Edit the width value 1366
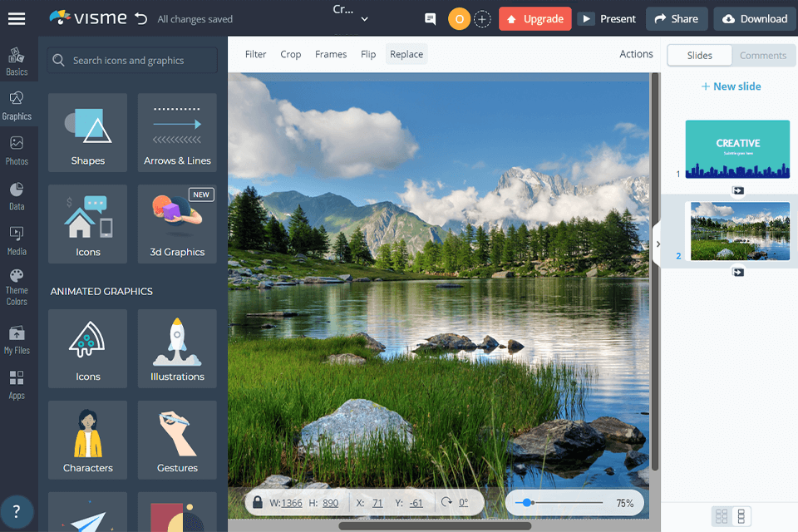The height and width of the screenshot is (532, 798). (x=292, y=503)
